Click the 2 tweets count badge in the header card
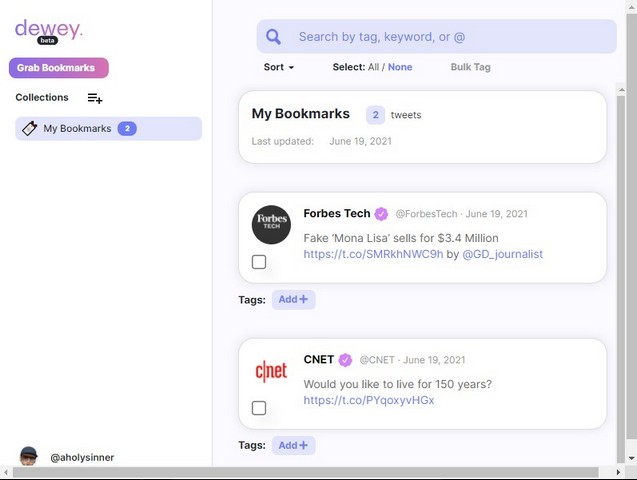Viewport: 637px width, 480px height. tap(375, 115)
